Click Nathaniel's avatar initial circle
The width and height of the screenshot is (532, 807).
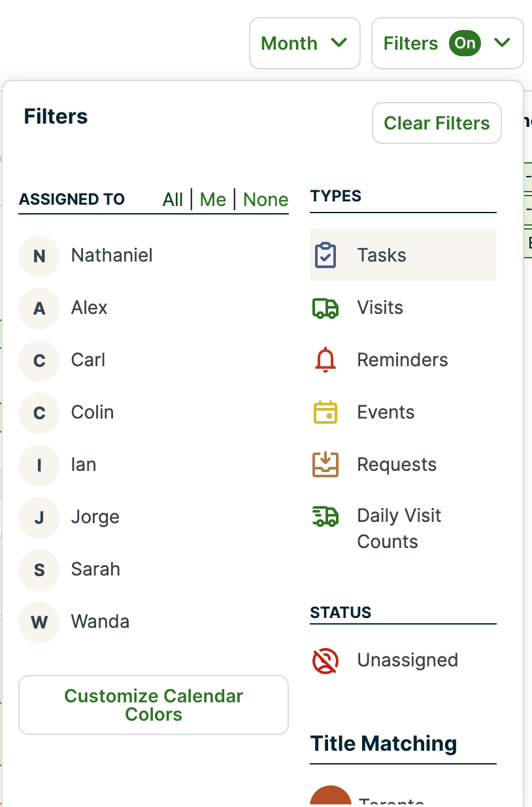39,255
